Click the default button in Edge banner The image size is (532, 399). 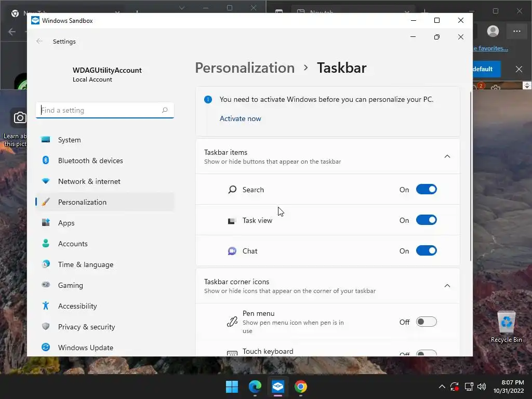pos(486,69)
